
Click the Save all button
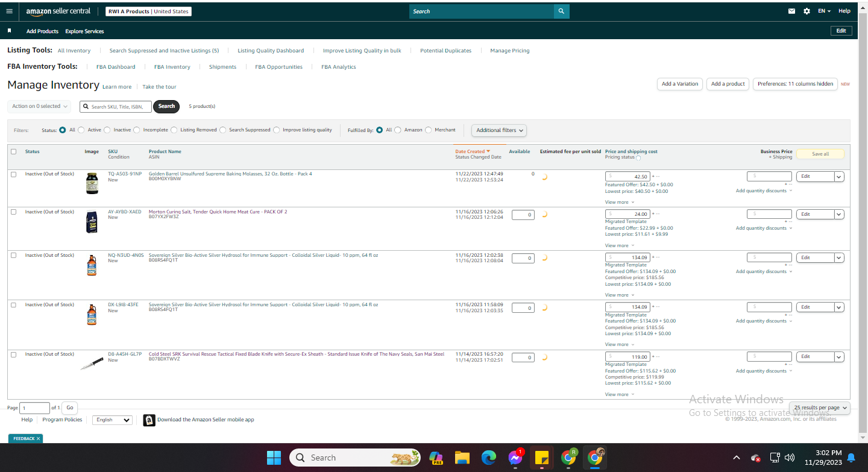pyautogui.click(x=820, y=154)
